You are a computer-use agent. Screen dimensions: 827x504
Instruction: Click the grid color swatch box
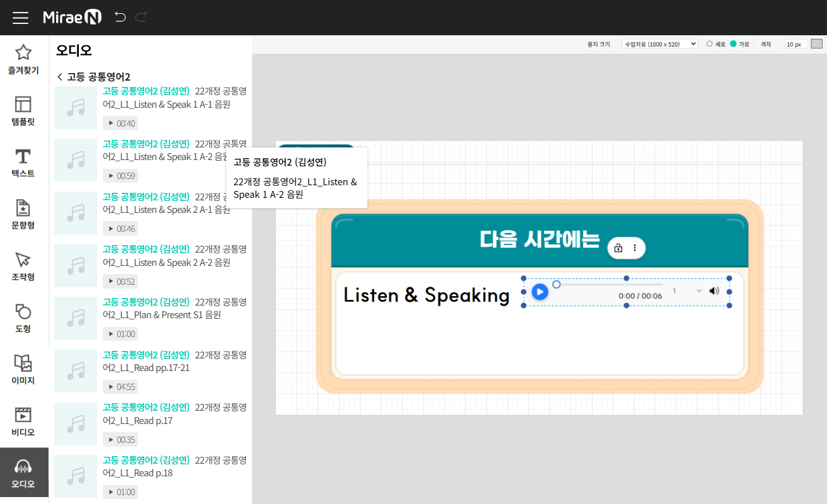pyautogui.click(x=817, y=44)
